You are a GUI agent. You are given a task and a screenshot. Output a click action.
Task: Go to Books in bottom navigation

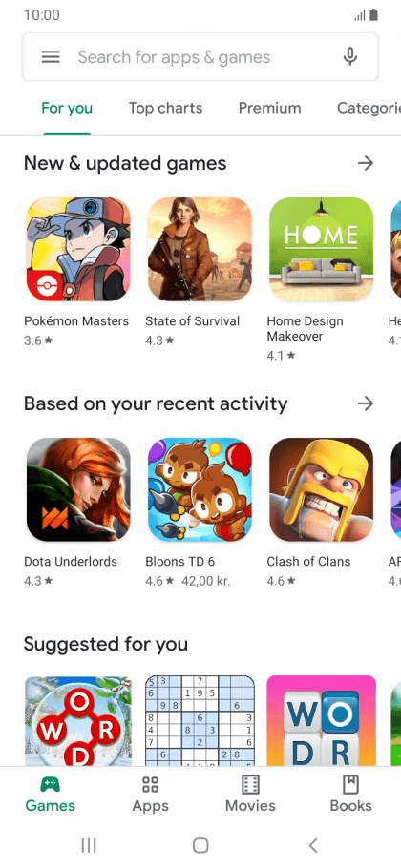pyautogui.click(x=350, y=795)
